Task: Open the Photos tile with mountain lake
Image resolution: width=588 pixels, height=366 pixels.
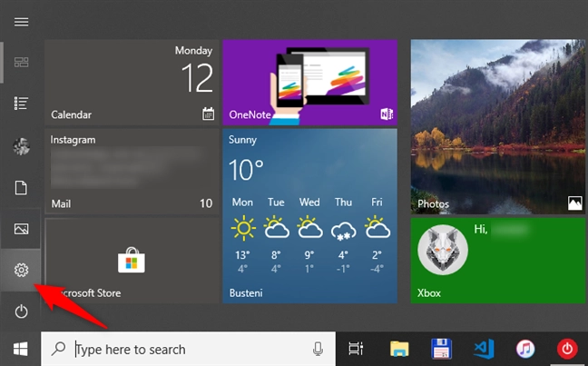Action: point(498,127)
